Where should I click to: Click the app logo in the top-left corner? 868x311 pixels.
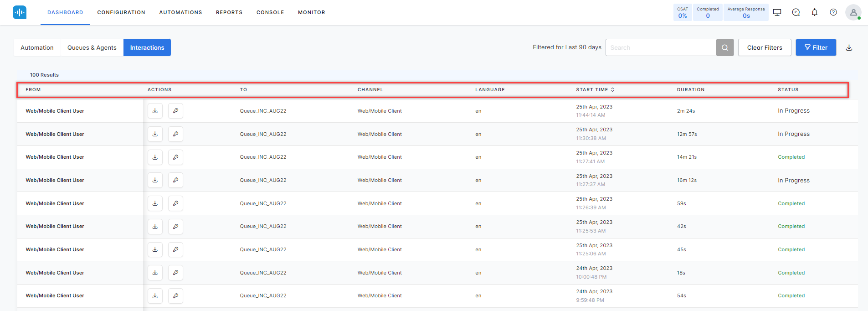pyautogui.click(x=20, y=12)
